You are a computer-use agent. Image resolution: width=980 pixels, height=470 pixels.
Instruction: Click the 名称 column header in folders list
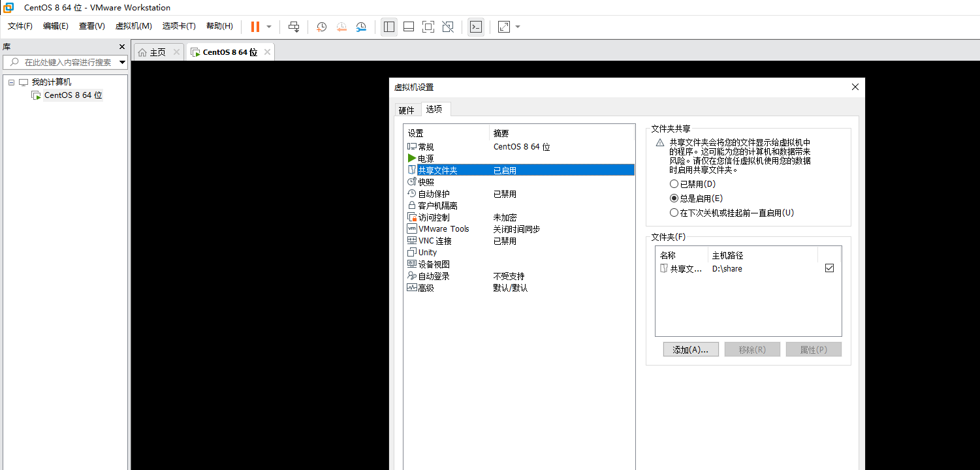(682, 255)
